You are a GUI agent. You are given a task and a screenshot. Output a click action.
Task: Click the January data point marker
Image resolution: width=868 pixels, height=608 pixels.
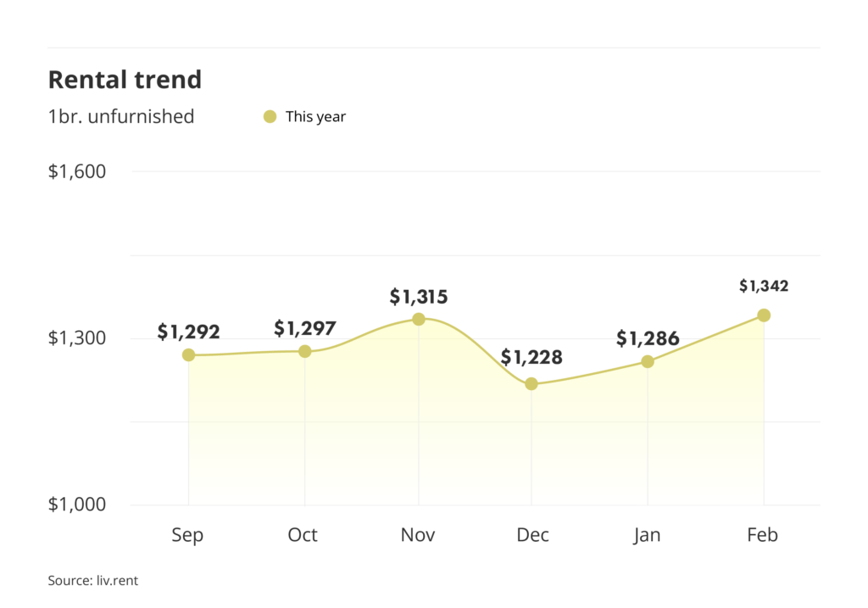[x=648, y=362]
